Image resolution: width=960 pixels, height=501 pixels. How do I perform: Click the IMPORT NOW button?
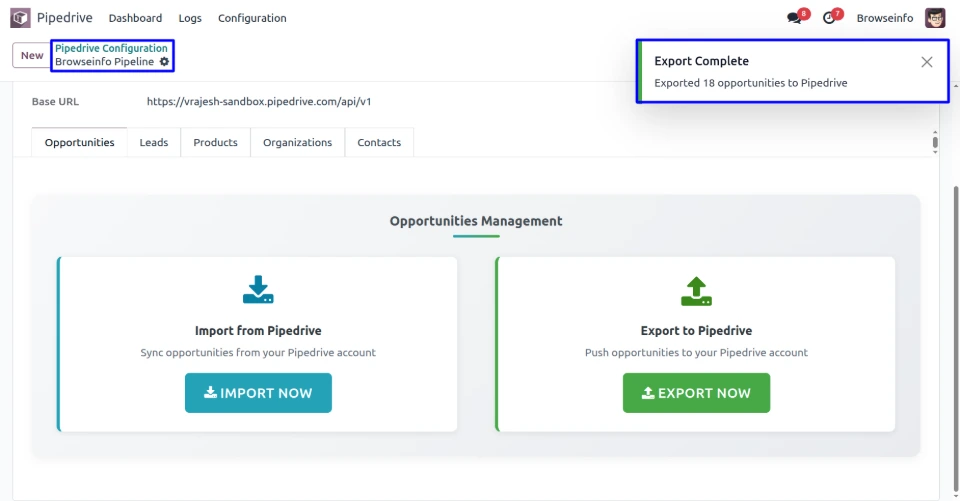coord(258,393)
